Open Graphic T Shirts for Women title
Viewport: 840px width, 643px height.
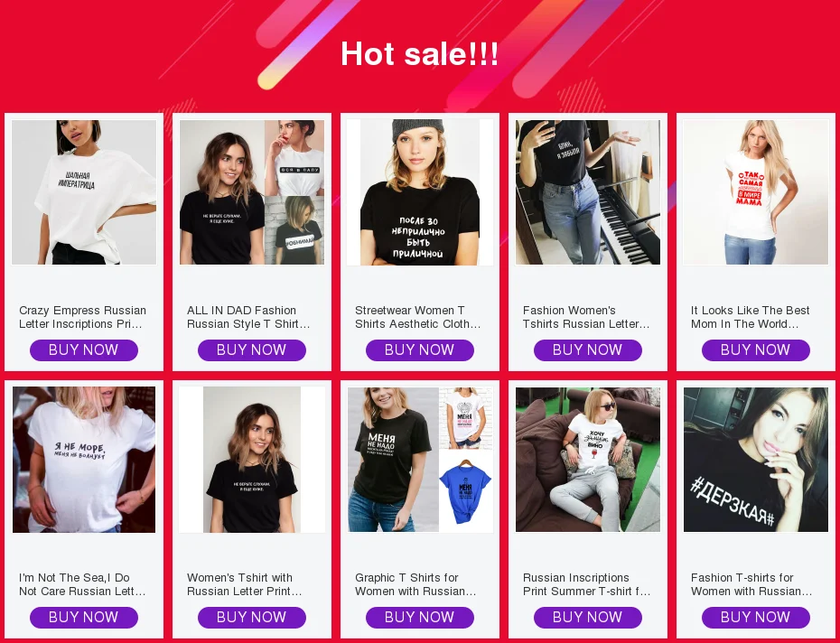coord(415,584)
